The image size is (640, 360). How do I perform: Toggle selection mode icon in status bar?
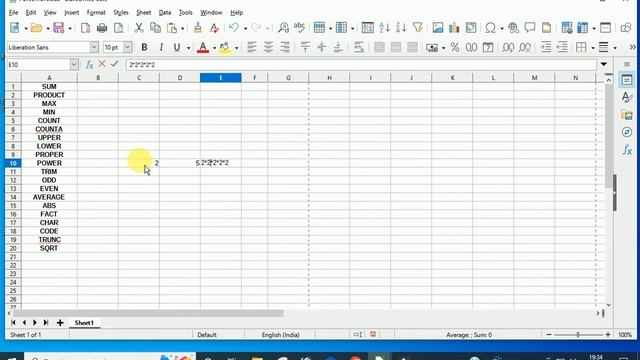click(x=358, y=335)
